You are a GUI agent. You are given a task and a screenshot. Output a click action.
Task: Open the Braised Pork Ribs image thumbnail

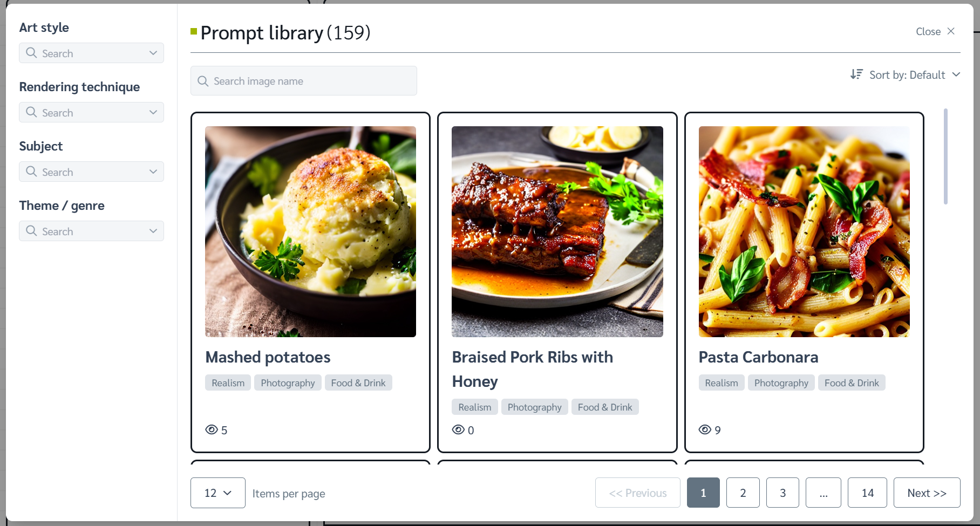(557, 231)
